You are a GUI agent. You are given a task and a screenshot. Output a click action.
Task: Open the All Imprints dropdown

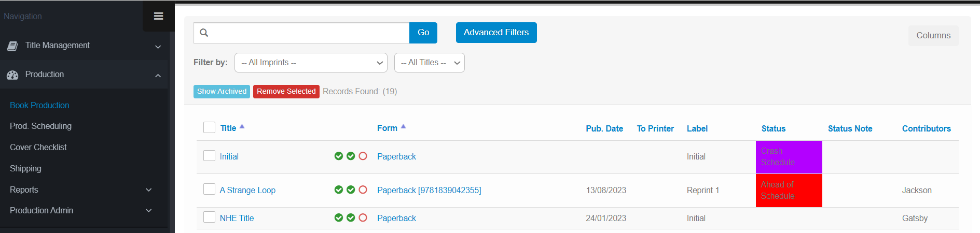311,63
